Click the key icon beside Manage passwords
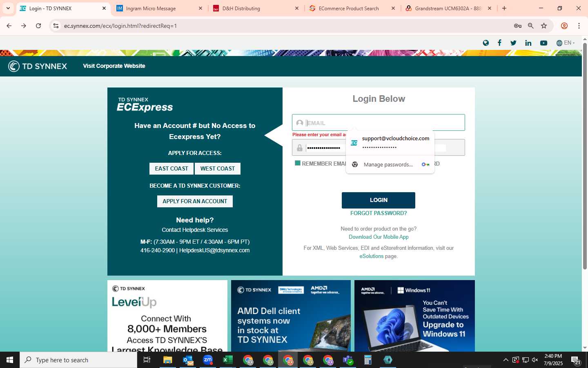This screenshot has width=588, height=368. tap(425, 164)
